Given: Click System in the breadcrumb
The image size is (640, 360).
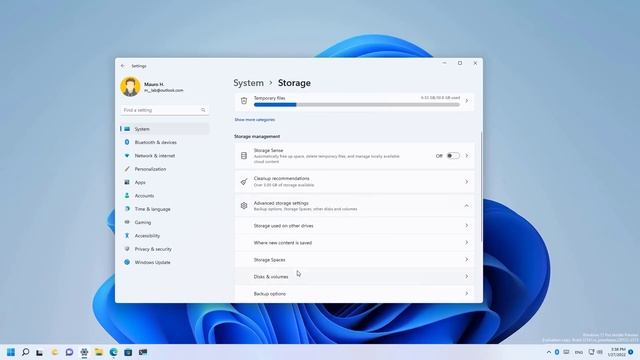Looking at the screenshot, I should 249,83.
